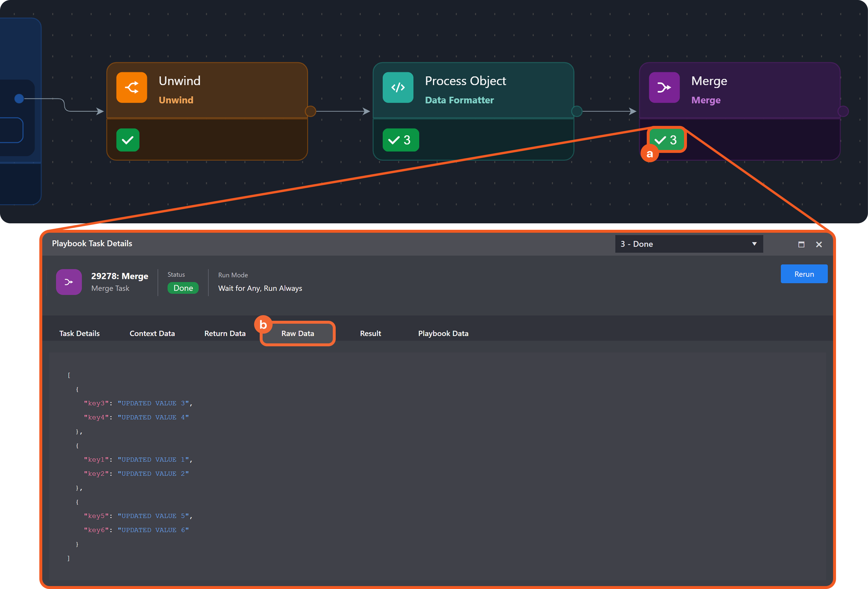Switch to the Task Details tab

coord(79,333)
